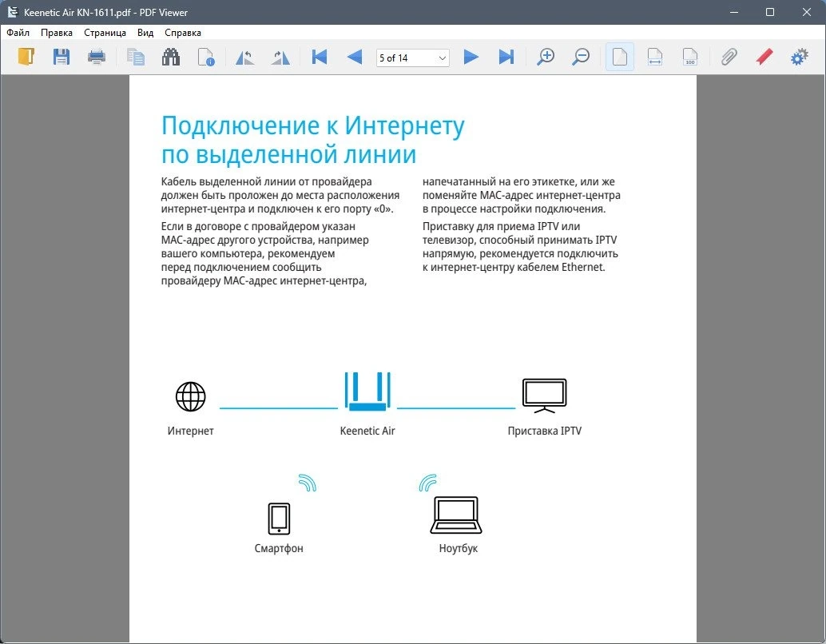
Task: Go to the next page
Action: coord(471,57)
